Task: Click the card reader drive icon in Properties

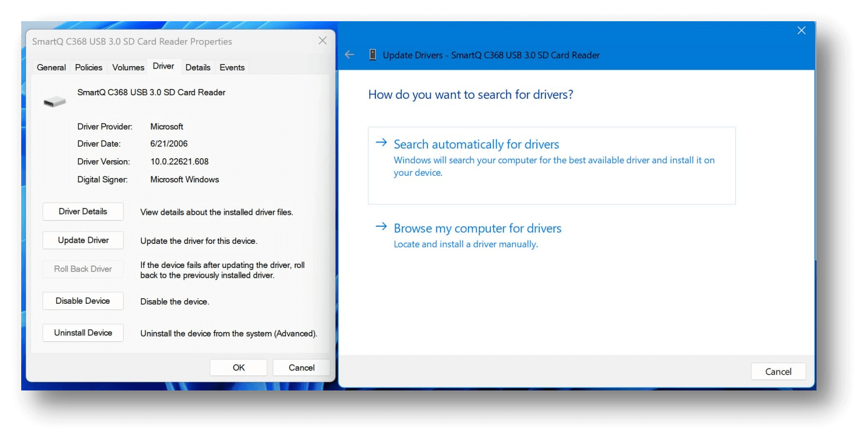Action: (55, 102)
